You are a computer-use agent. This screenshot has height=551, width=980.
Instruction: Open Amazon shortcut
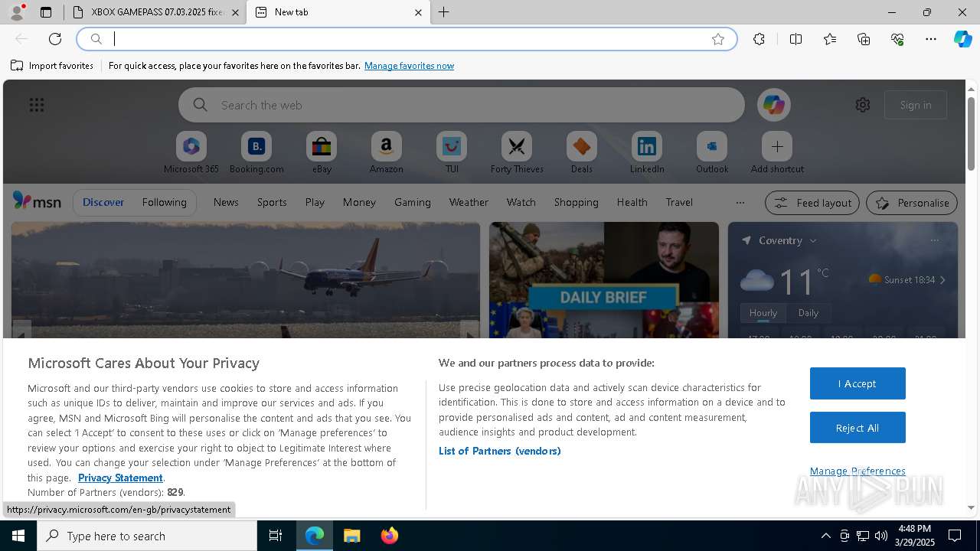(386, 152)
